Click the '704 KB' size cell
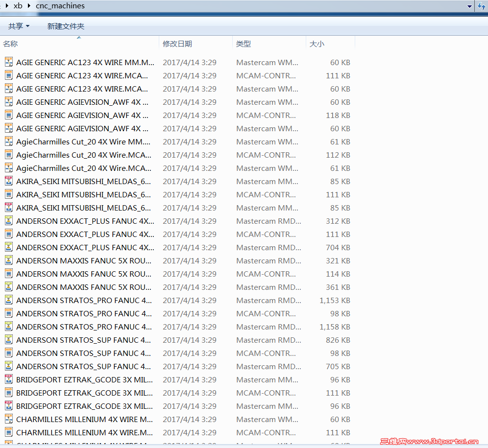This screenshot has height=448, width=488. (338, 248)
